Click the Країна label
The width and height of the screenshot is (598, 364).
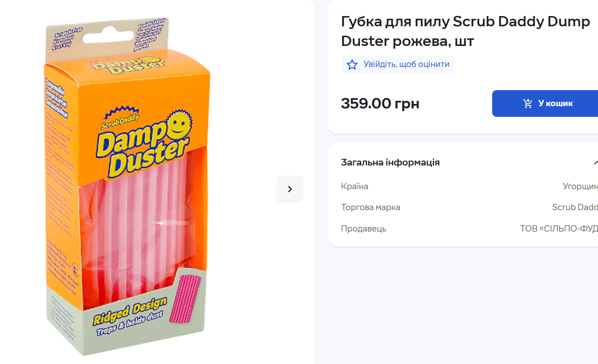[x=355, y=186]
